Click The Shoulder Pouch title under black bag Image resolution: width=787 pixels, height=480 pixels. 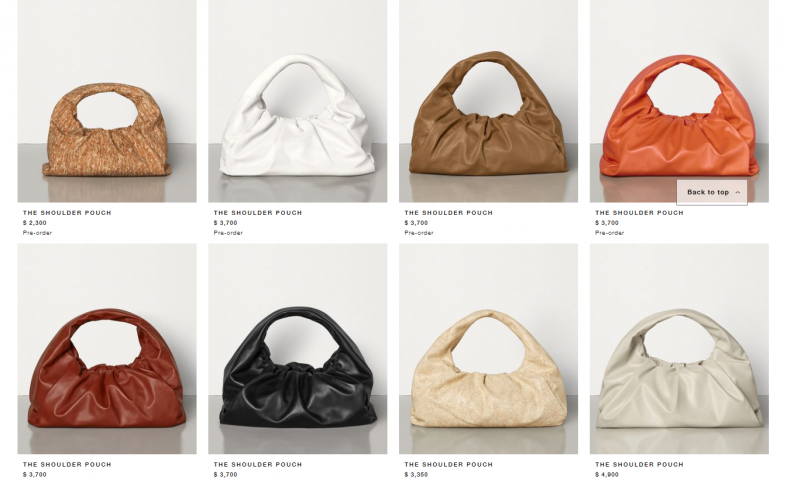[x=258, y=465]
